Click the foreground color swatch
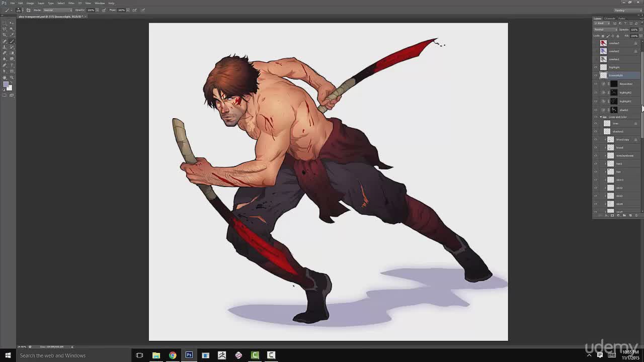Image resolution: width=644 pixels, height=362 pixels. (6, 84)
